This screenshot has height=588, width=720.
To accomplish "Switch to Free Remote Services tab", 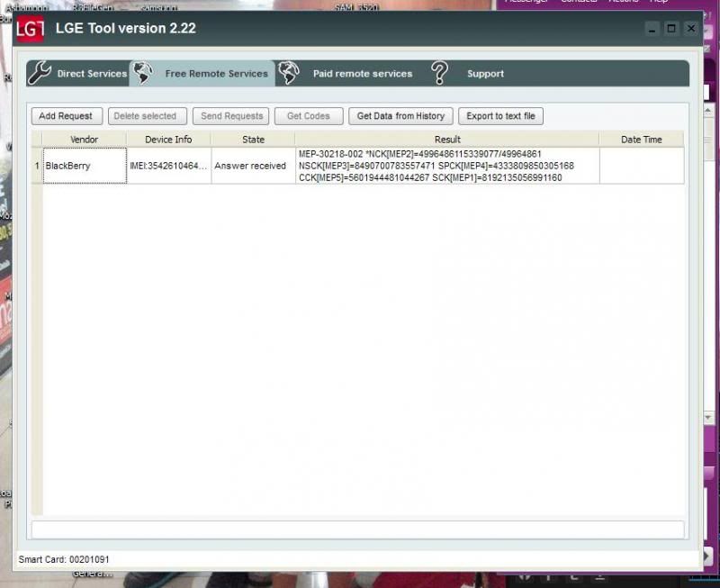I will 202,74.
